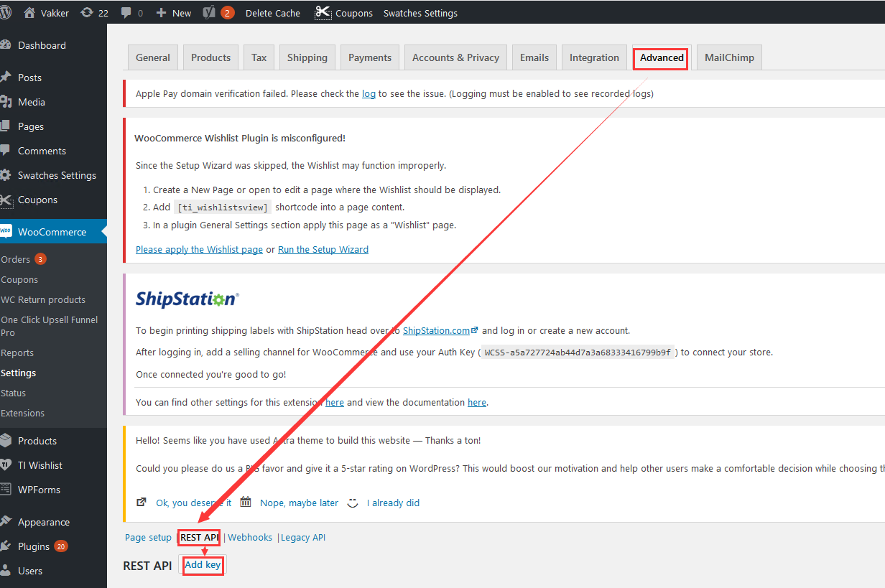
Task: Click the Dashboard icon in sidebar
Action: [x=6, y=45]
